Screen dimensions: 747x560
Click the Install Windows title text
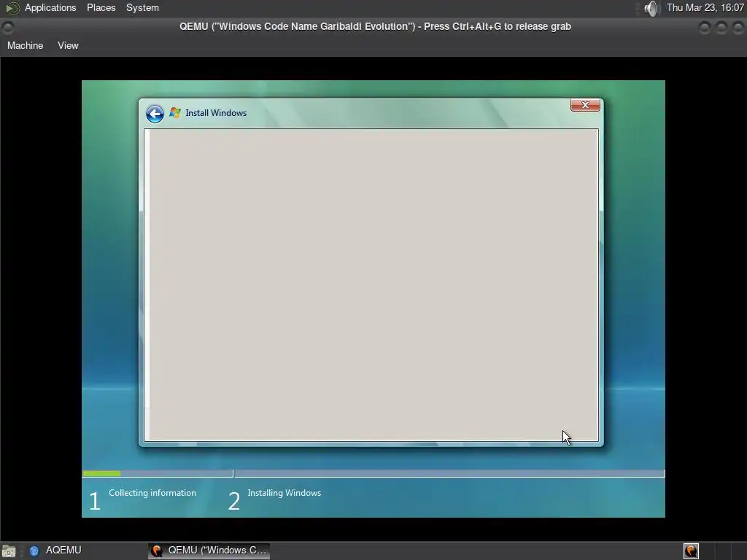(216, 113)
